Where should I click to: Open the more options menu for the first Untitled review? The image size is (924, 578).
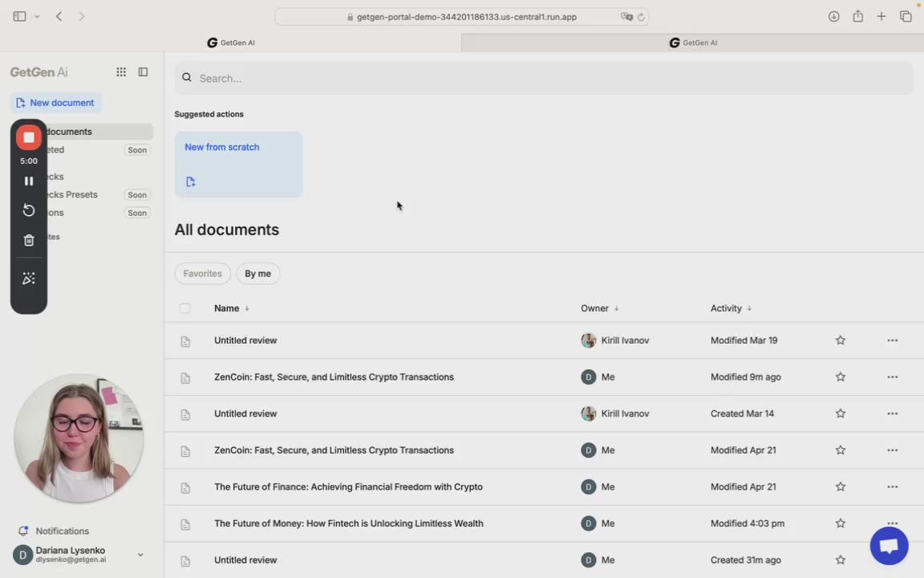[892, 340]
